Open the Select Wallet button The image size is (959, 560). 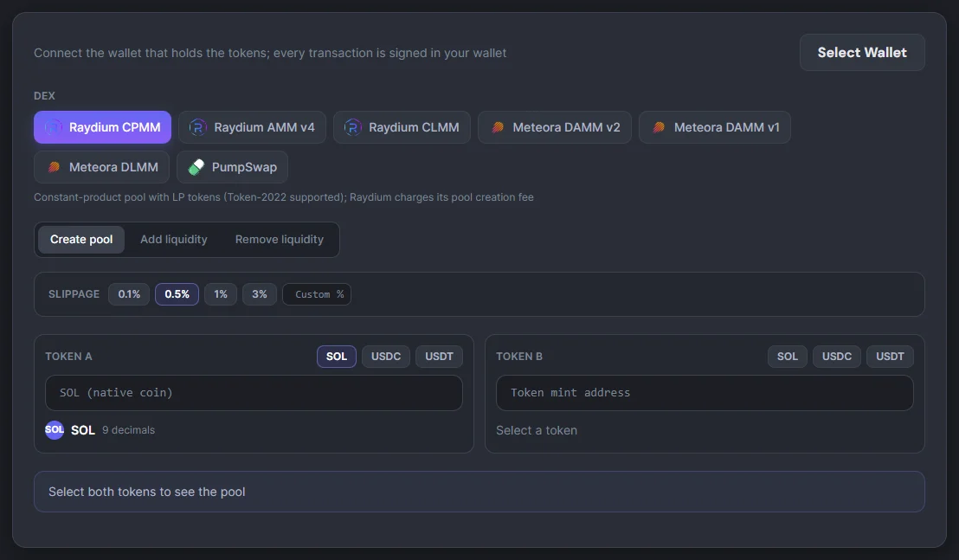tap(862, 53)
